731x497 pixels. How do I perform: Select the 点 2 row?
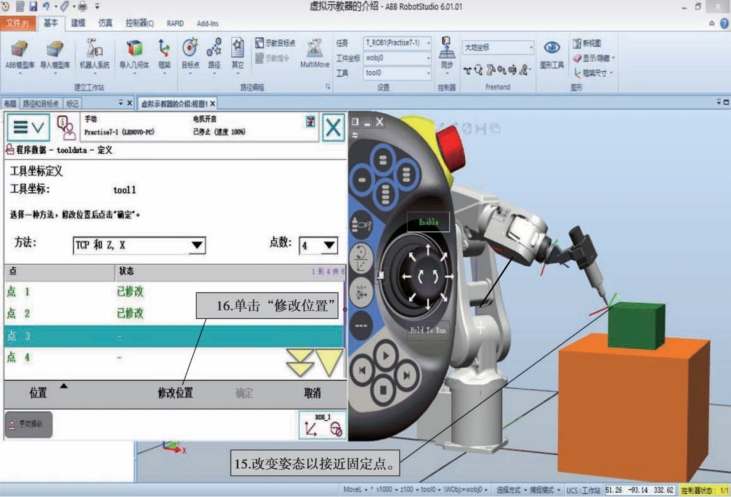[173, 313]
